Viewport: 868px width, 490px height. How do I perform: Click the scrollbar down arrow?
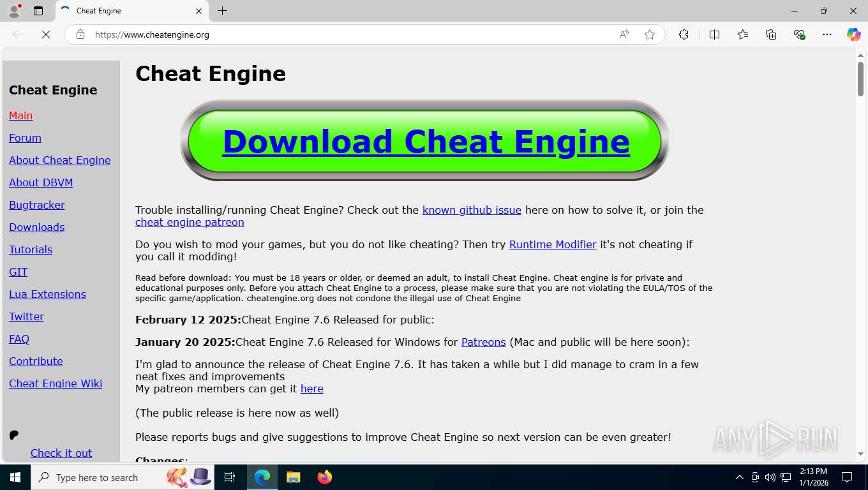click(x=860, y=454)
